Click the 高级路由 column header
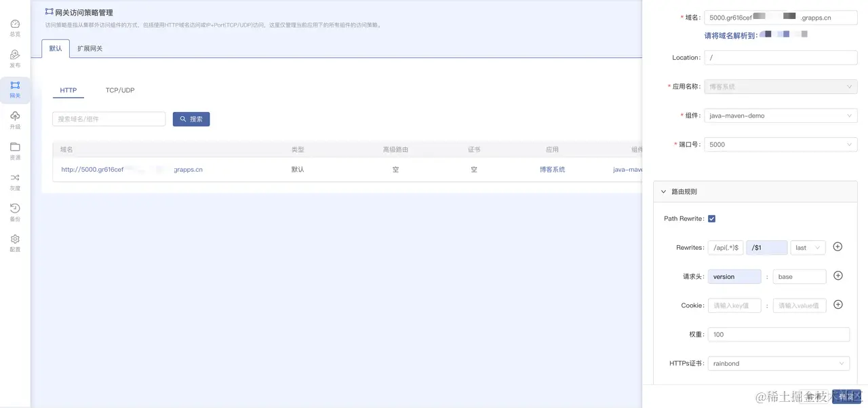The width and height of the screenshot is (868, 408). (x=395, y=149)
